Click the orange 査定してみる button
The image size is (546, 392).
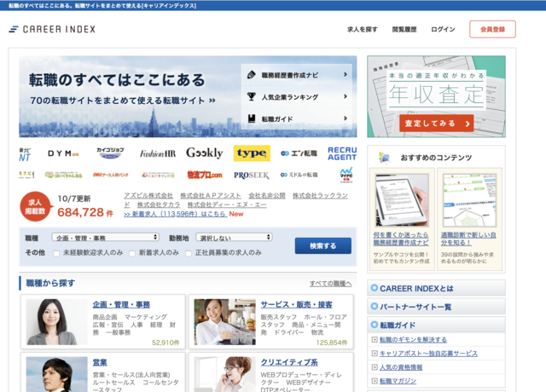[x=437, y=123]
